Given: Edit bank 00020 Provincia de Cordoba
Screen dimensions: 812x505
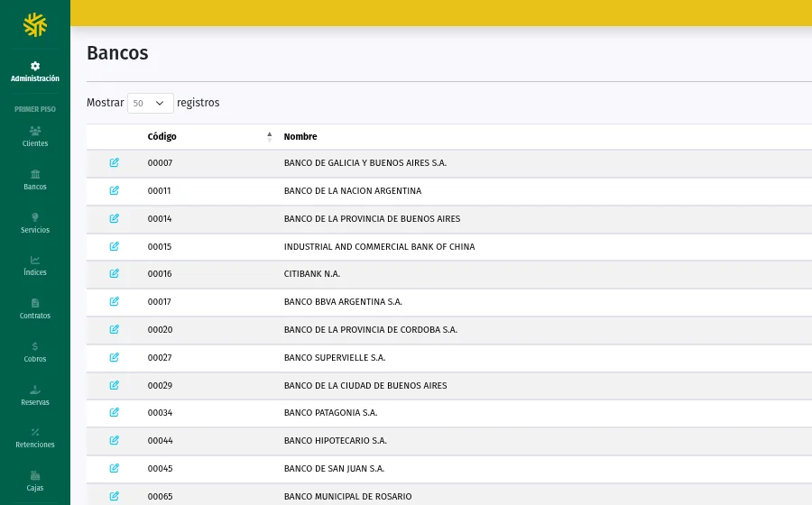Looking at the screenshot, I should pyautogui.click(x=115, y=329).
